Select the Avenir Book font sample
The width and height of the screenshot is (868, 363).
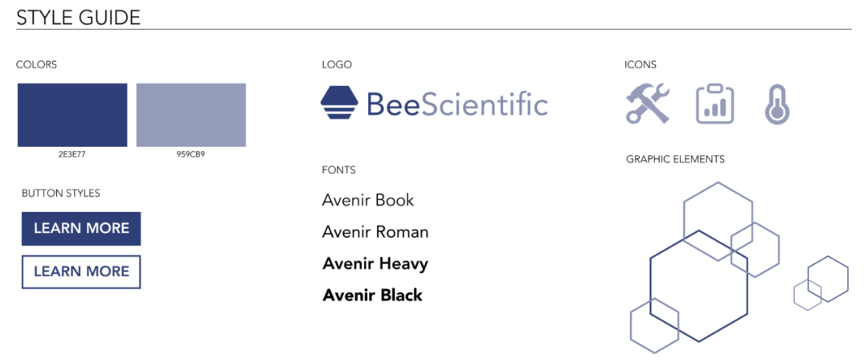(368, 200)
